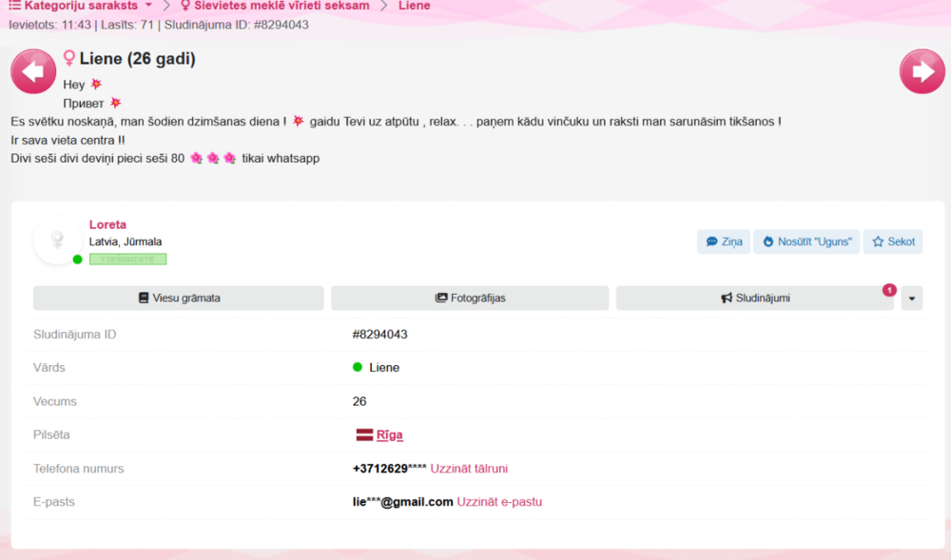Click the "Loreta" profile name
This screenshot has height=560, width=951.
tap(107, 224)
